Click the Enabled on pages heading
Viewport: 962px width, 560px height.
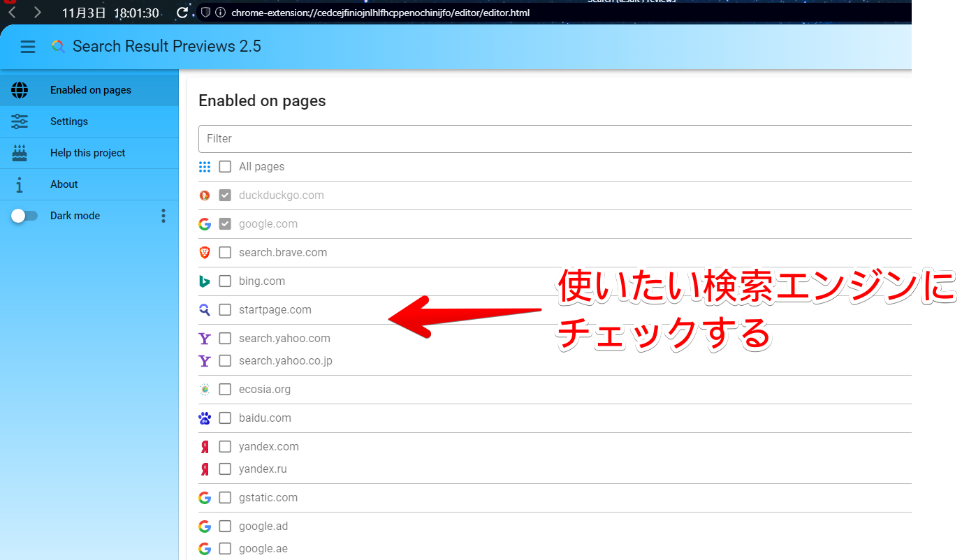(262, 101)
